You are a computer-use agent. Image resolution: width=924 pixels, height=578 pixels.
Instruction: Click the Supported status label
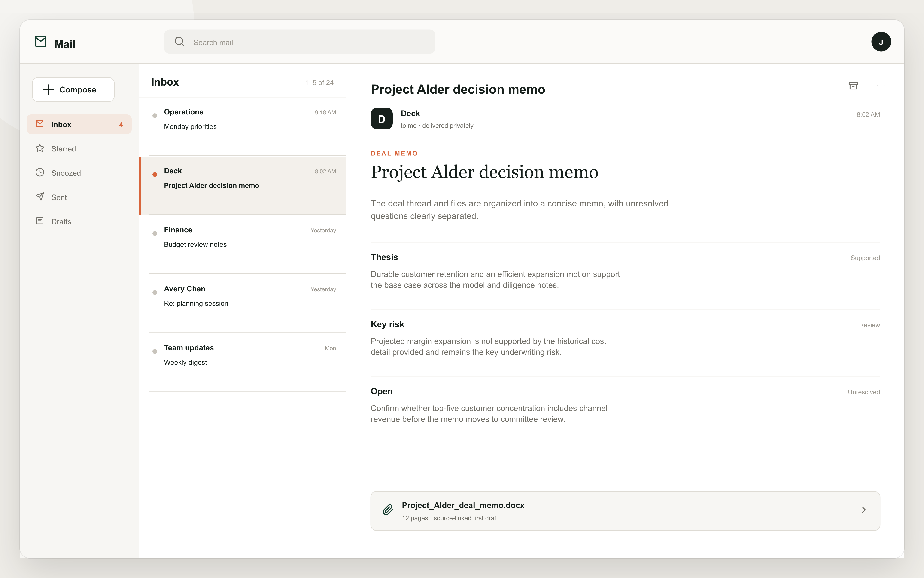(x=865, y=258)
